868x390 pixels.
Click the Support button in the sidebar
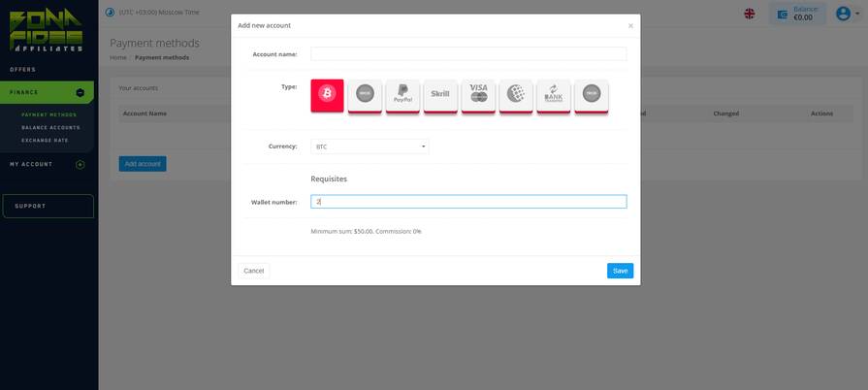48,206
